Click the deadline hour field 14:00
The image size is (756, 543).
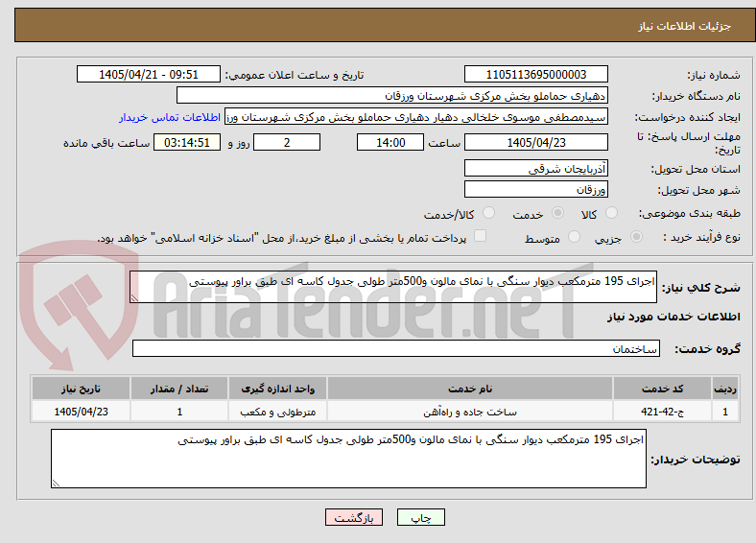390,142
